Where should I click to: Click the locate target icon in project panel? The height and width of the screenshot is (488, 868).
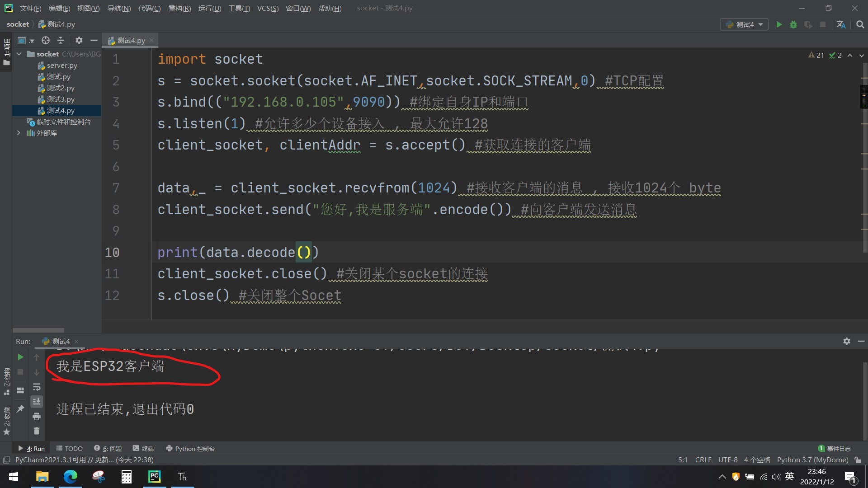pyautogui.click(x=46, y=40)
